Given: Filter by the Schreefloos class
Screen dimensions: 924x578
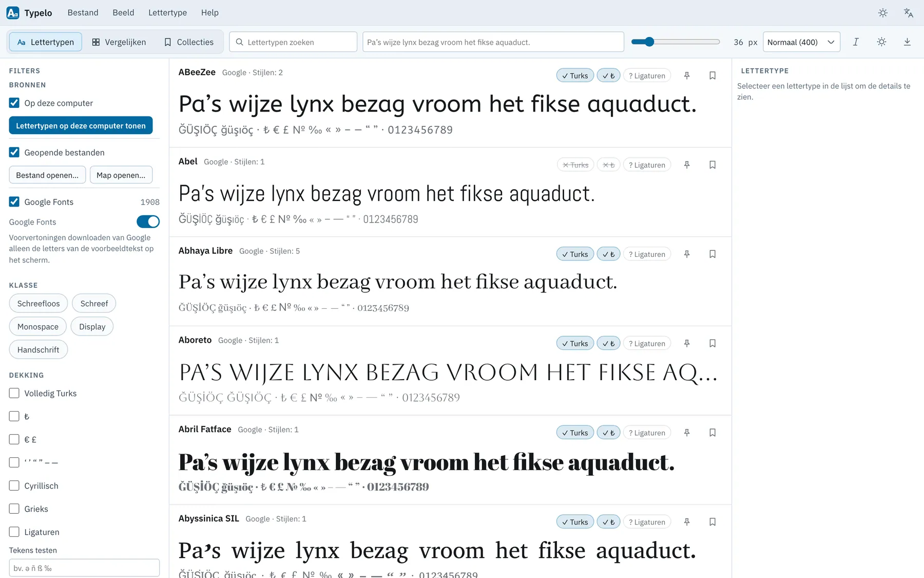Looking at the screenshot, I should 38,304.
